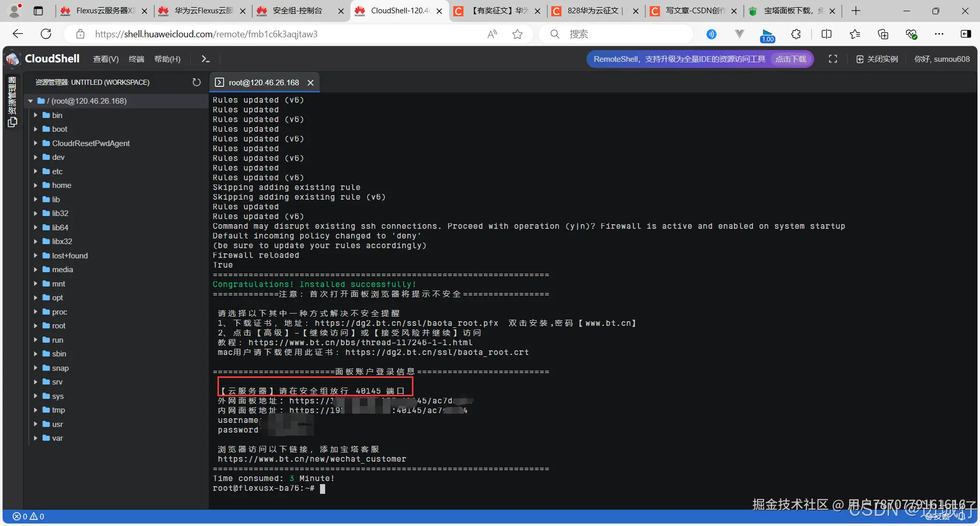980x526 pixels.
Task: Open browser extensions puzzle icon
Action: click(x=796, y=34)
